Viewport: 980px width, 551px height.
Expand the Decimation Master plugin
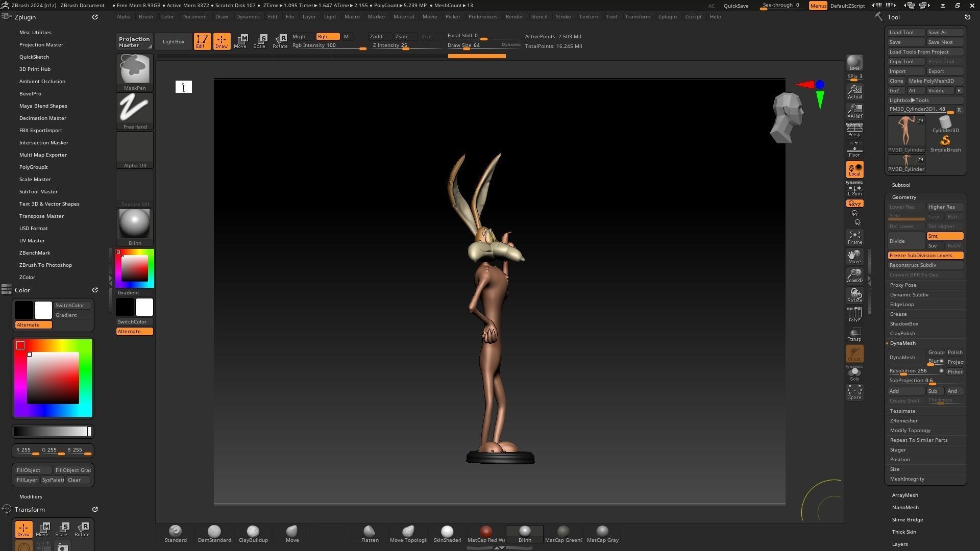(x=43, y=118)
